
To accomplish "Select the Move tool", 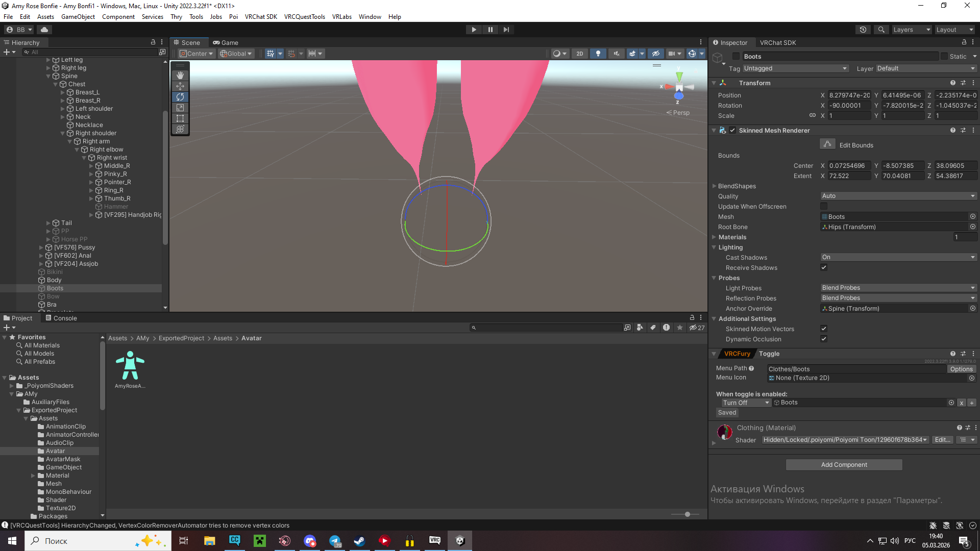I will click(x=180, y=86).
